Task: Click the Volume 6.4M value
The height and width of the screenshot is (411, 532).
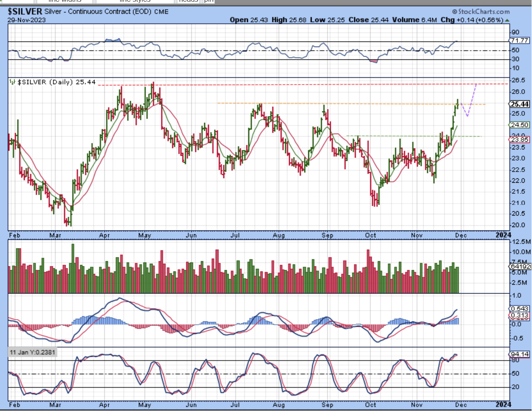Action: pos(414,20)
